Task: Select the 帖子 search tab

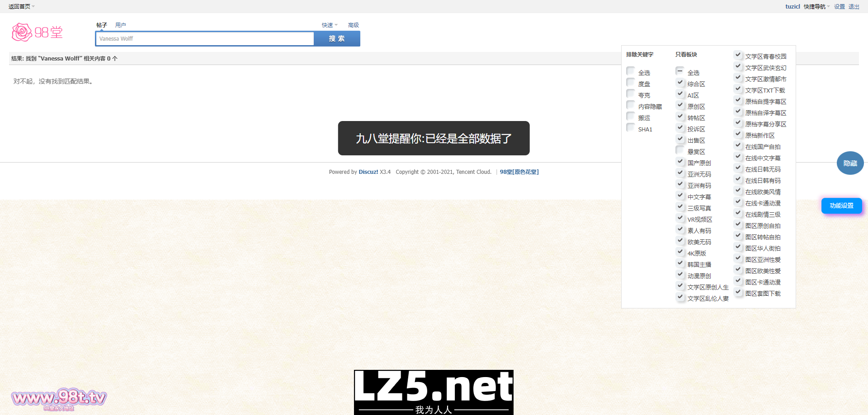Action: (x=102, y=25)
